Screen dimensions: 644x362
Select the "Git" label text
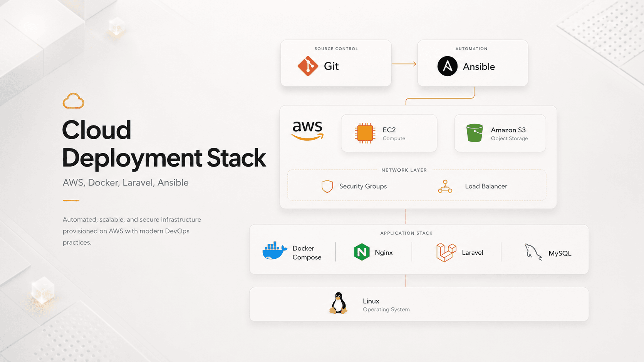331,66
